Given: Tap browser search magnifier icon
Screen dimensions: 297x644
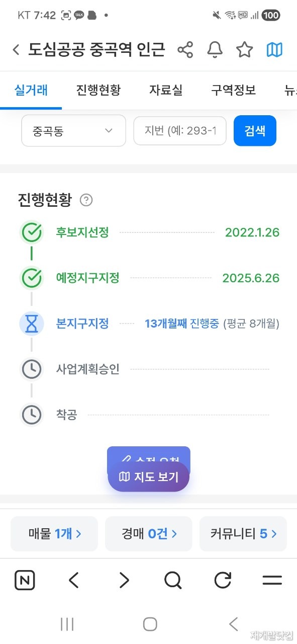Looking at the screenshot, I should pos(173,581).
